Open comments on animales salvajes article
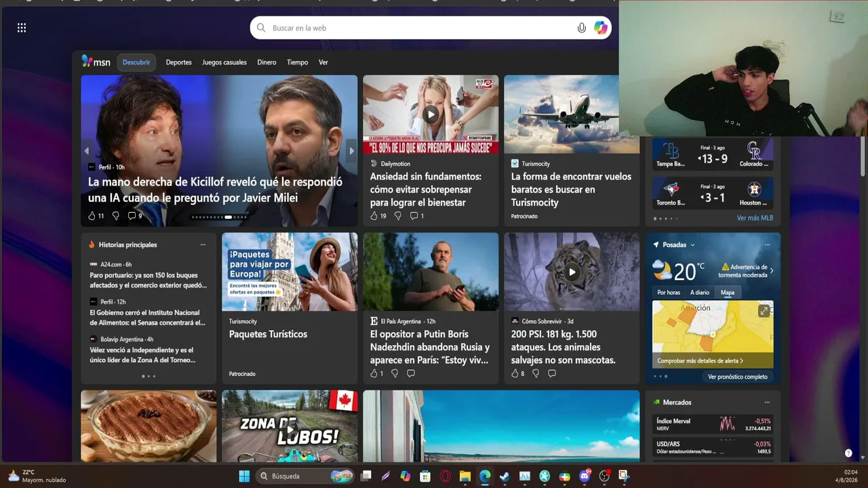 (x=552, y=373)
